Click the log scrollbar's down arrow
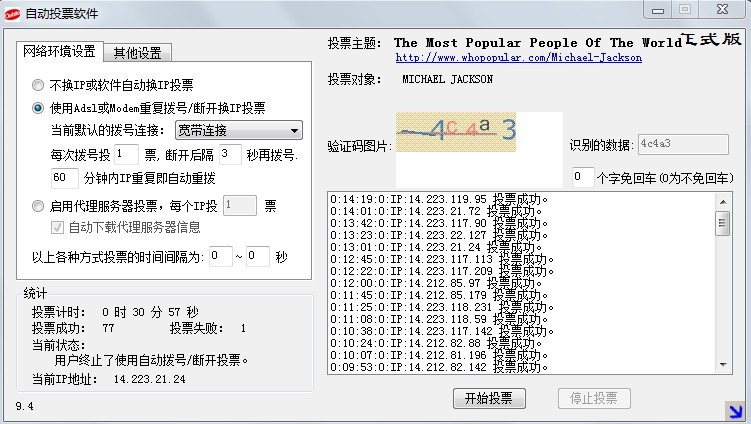 click(722, 366)
